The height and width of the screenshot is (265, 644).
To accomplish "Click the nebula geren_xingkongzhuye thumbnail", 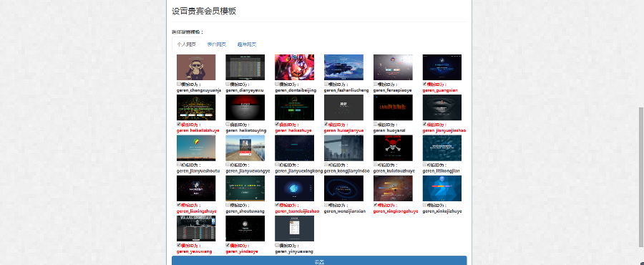I will pyautogui.click(x=393, y=188).
